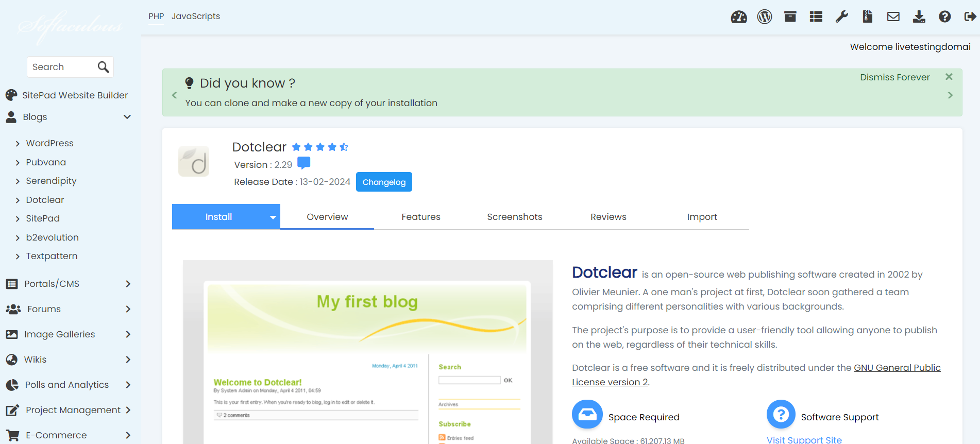
Task: Expand the Forums category arrow
Action: (128, 309)
